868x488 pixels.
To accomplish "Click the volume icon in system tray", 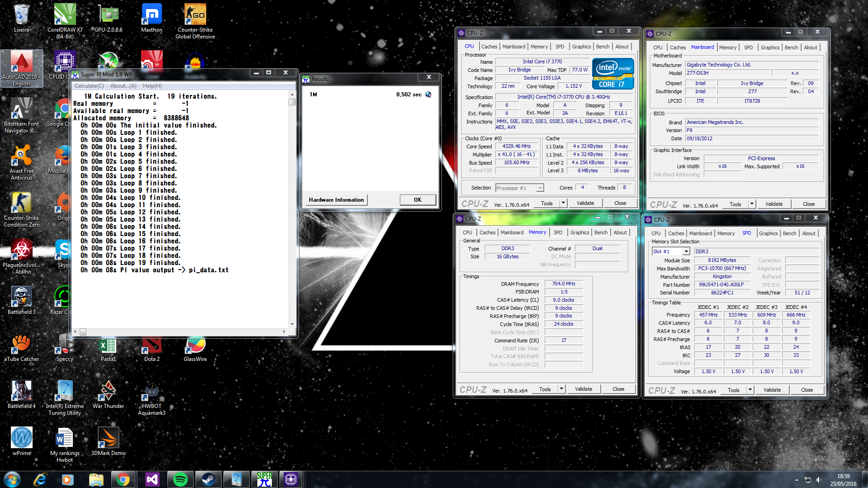I will coord(819,480).
